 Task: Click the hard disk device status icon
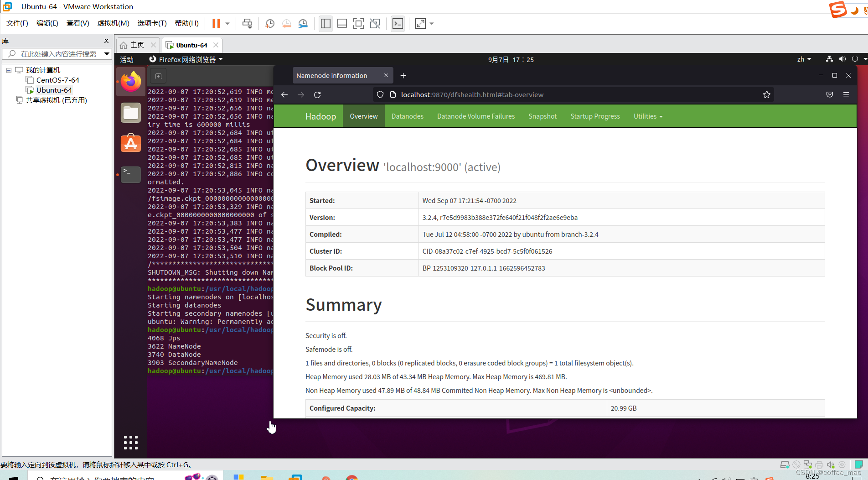(785, 465)
